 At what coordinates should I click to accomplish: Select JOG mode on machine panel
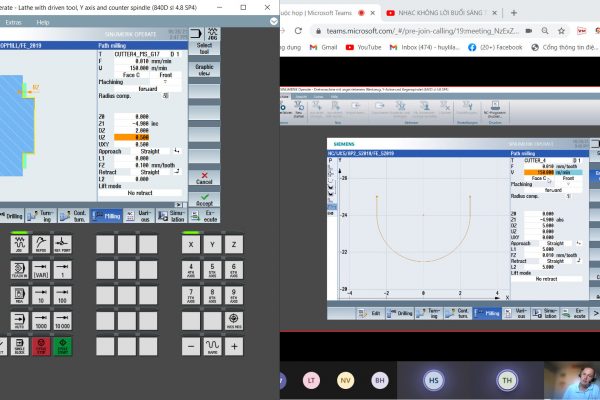click(x=20, y=245)
